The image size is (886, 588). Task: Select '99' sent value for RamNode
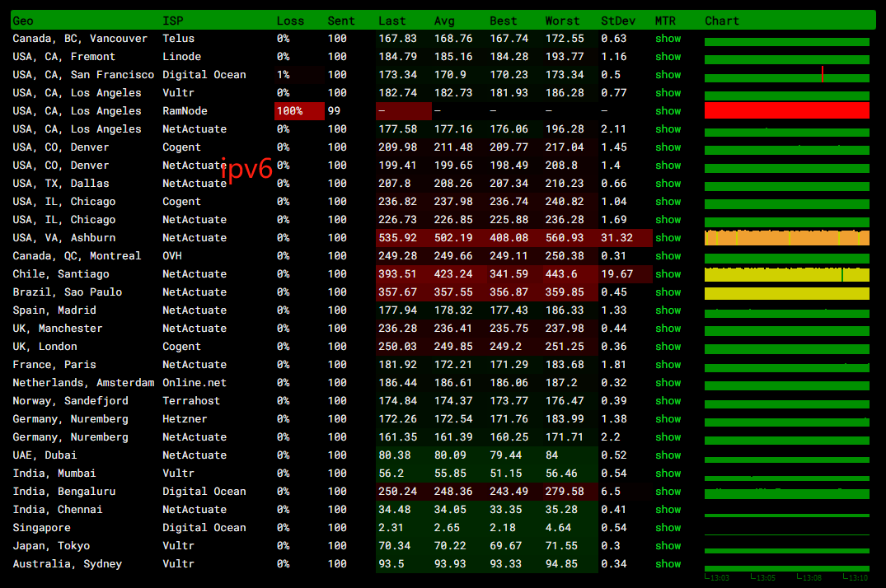point(334,110)
